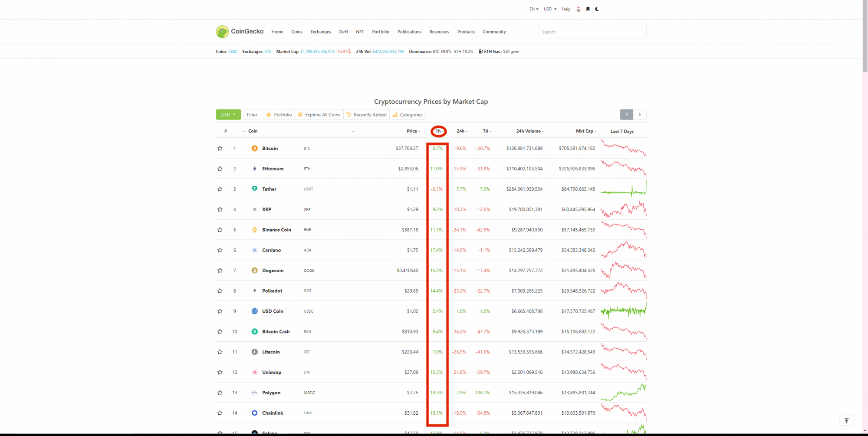Add Binance Coin to favorites via star
Viewport: 868px width, 436px height.
coord(220,230)
